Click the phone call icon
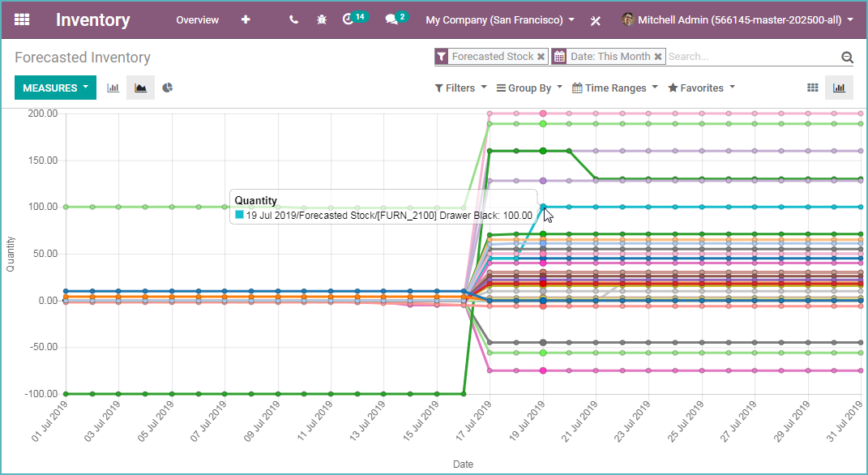 [293, 19]
